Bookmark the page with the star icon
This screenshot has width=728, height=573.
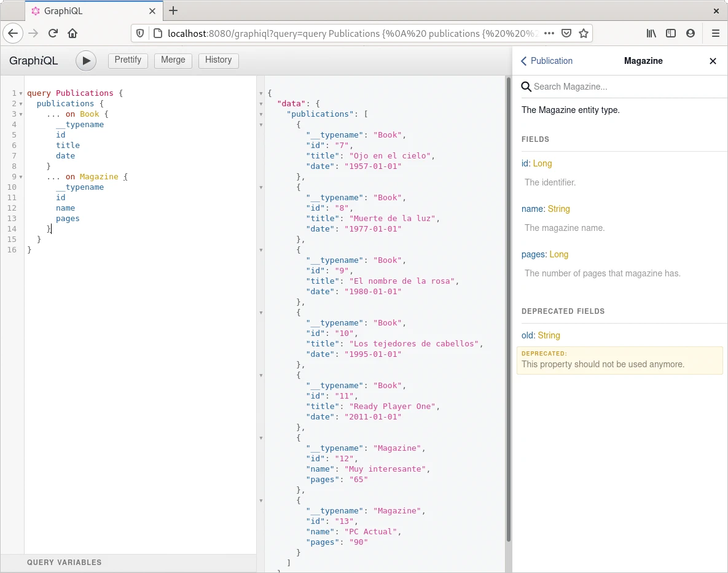pyautogui.click(x=584, y=33)
